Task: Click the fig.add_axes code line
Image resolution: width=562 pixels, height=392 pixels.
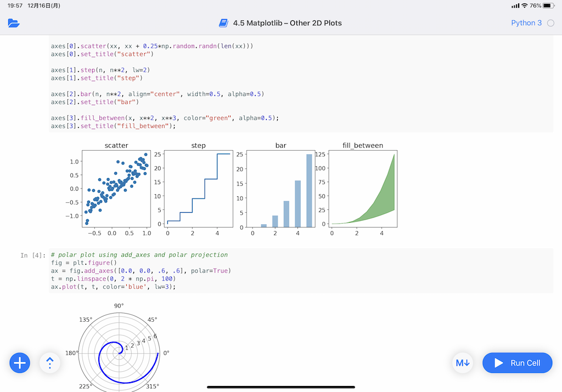Action: (x=141, y=271)
